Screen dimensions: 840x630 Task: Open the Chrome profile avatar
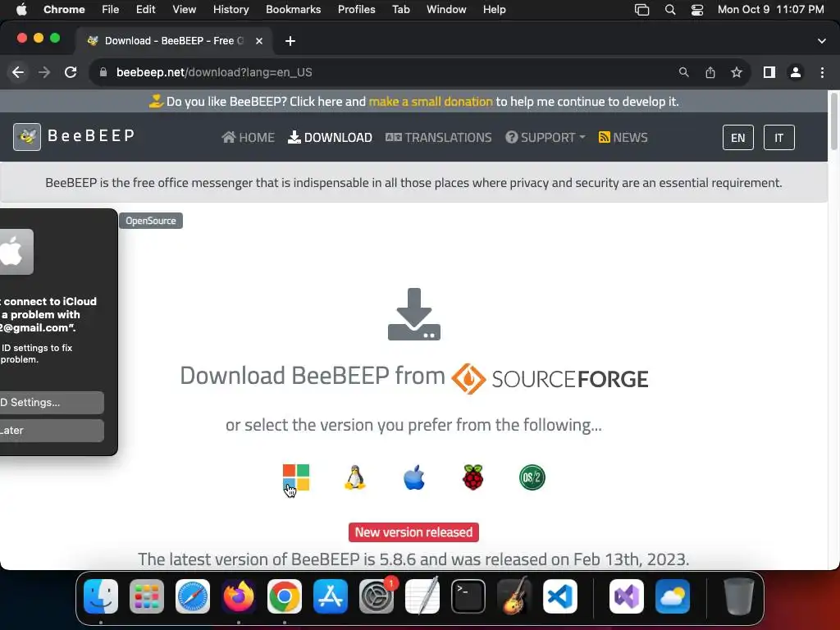(796, 72)
